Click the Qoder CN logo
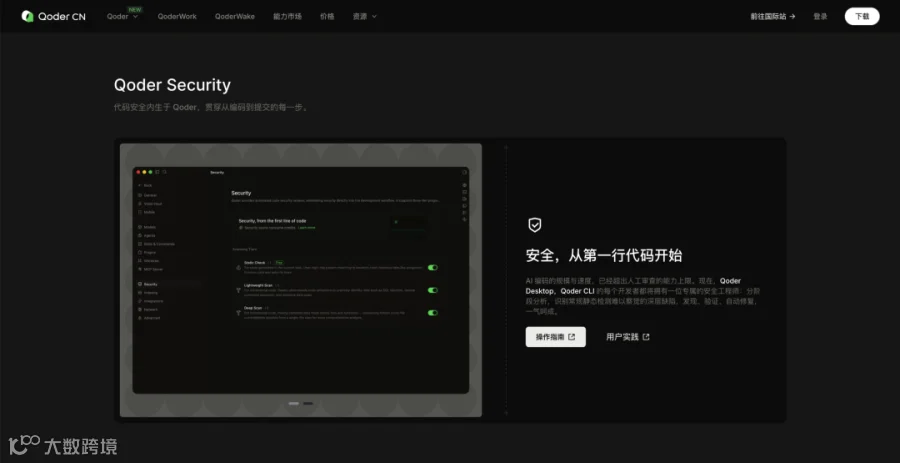Screen dimensions: 900x463 pos(53,17)
